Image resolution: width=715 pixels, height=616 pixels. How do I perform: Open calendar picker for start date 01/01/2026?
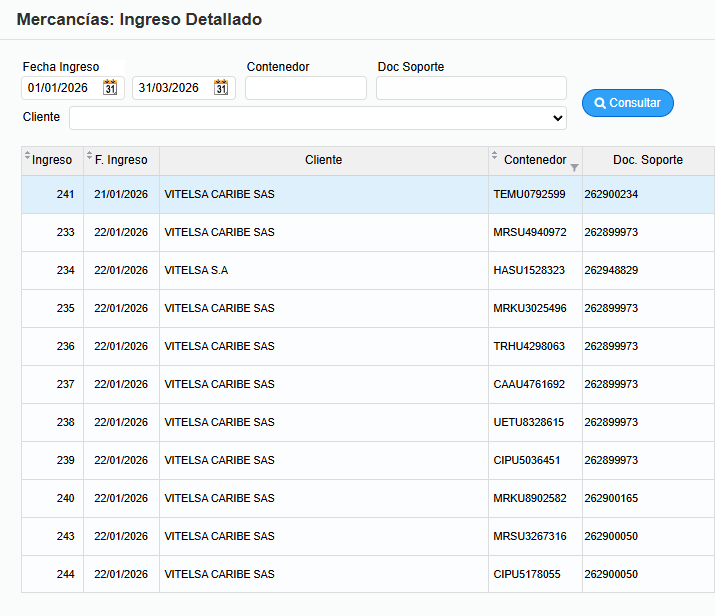click(x=110, y=88)
